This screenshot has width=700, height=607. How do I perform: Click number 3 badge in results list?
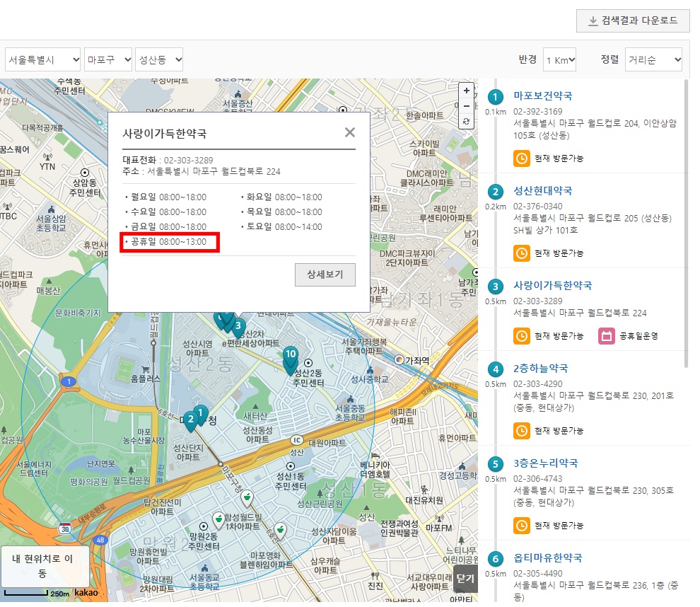496,287
